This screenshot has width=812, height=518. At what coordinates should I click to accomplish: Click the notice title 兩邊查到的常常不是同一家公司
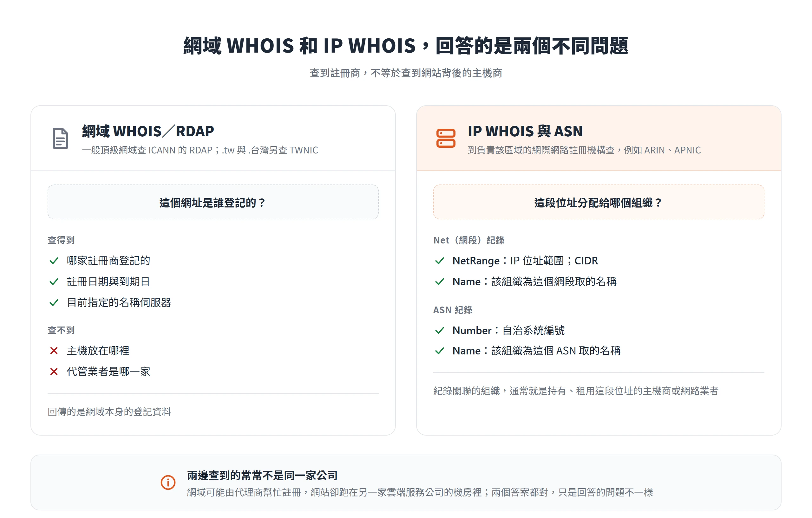[x=262, y=476]
